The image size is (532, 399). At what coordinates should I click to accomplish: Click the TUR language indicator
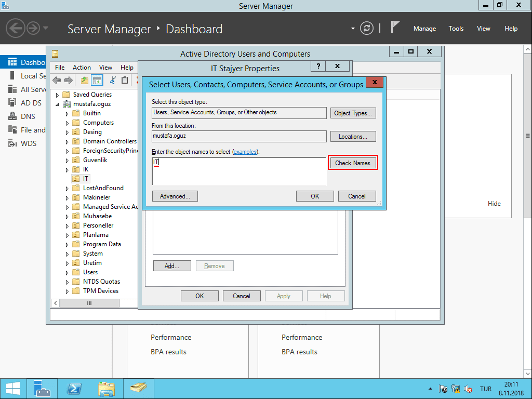point(486,389)
